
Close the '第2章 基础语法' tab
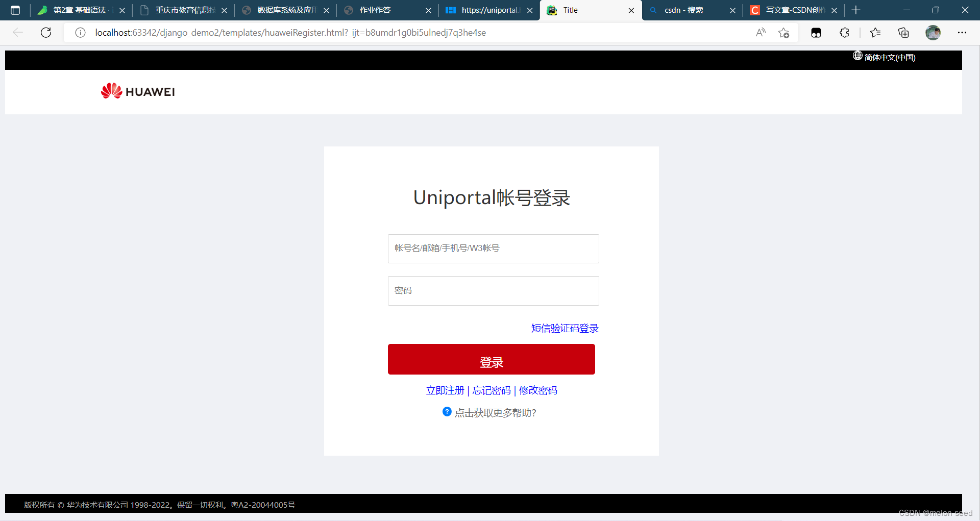pyautogui.click(x=122, y=10)
